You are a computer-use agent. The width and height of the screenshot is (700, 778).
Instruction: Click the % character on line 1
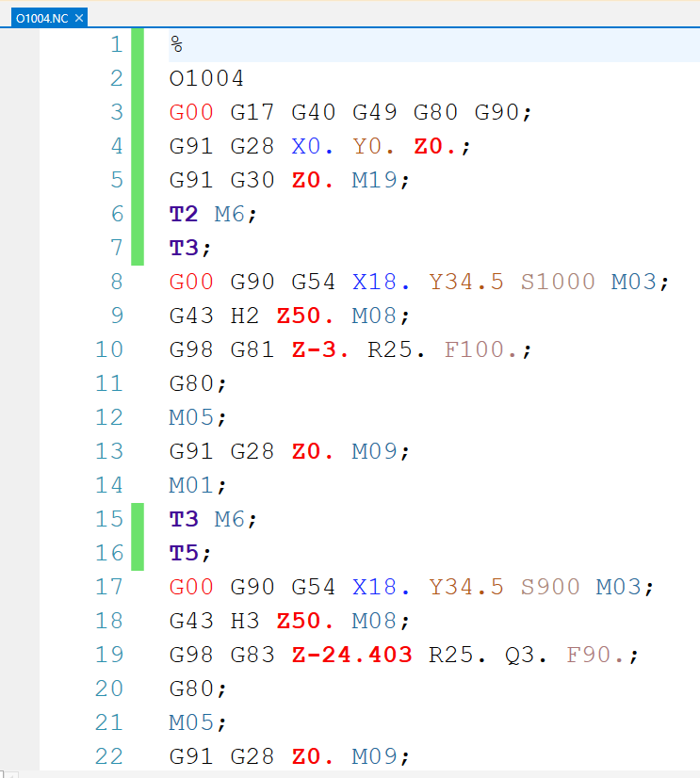[176, 44]
